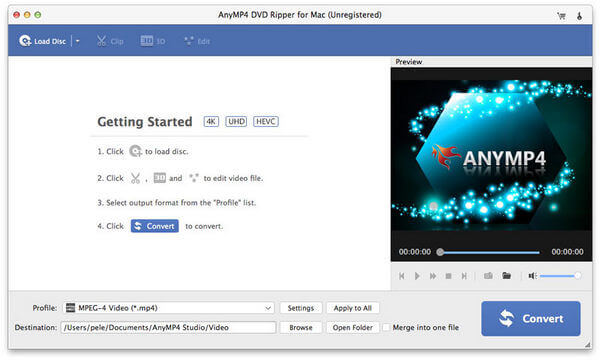Adjust the volume slider

pyautogui.click(x=560, y=276)
